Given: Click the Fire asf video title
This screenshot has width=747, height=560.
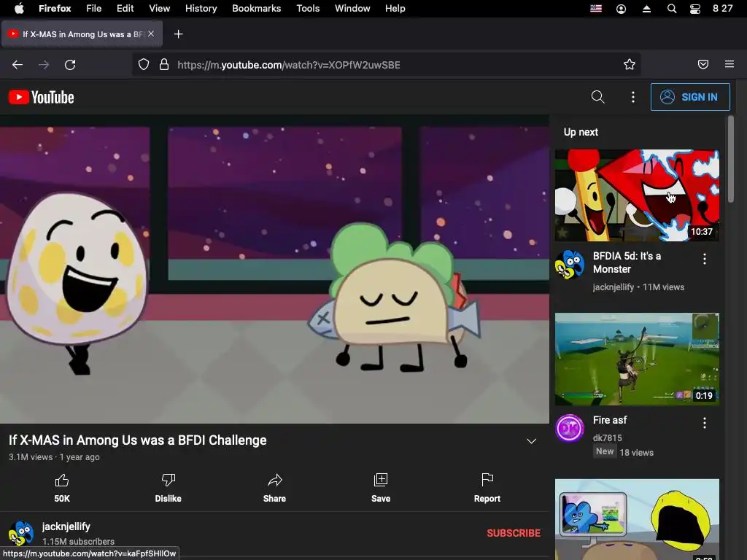Looking at the screenshot, I should [609, 420].
